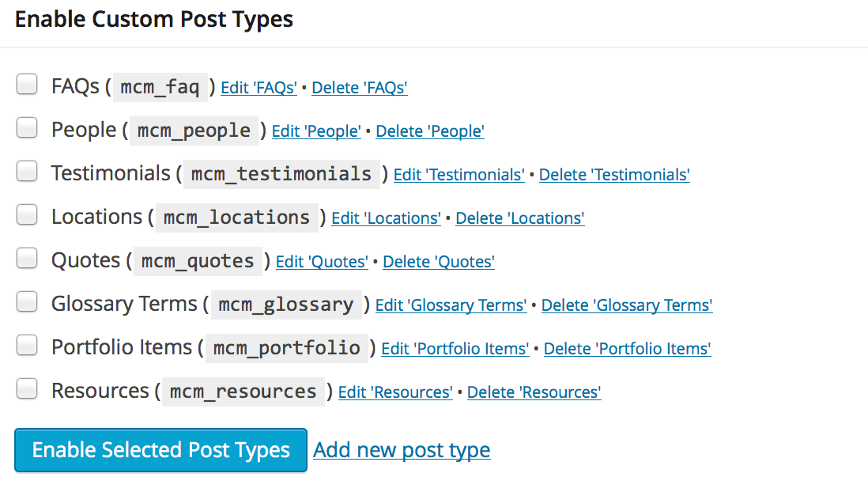The width and height of the screenshot is (868, 492).
Task: Enable the Portfolio Items checkbox
Action: [x=26, y=344]
